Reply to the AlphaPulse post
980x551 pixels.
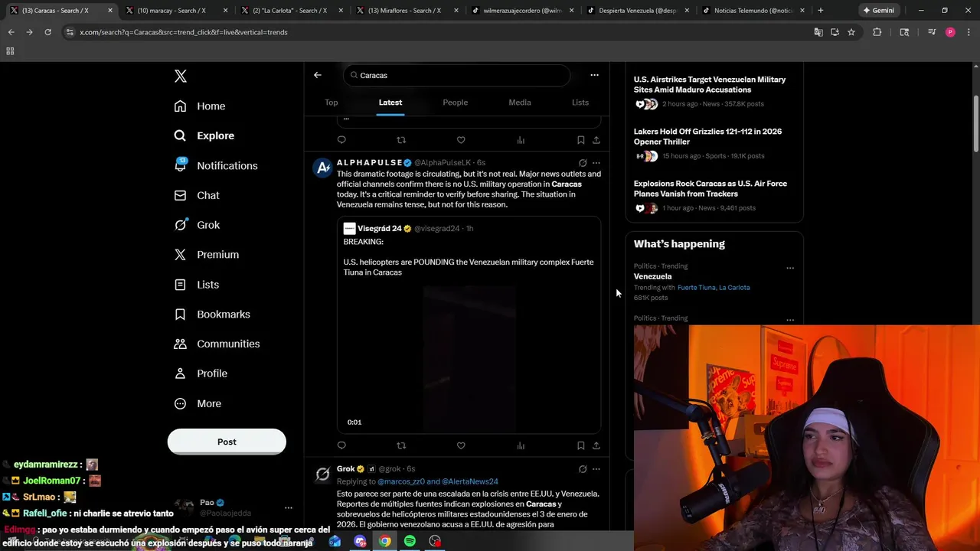point(341,445)
